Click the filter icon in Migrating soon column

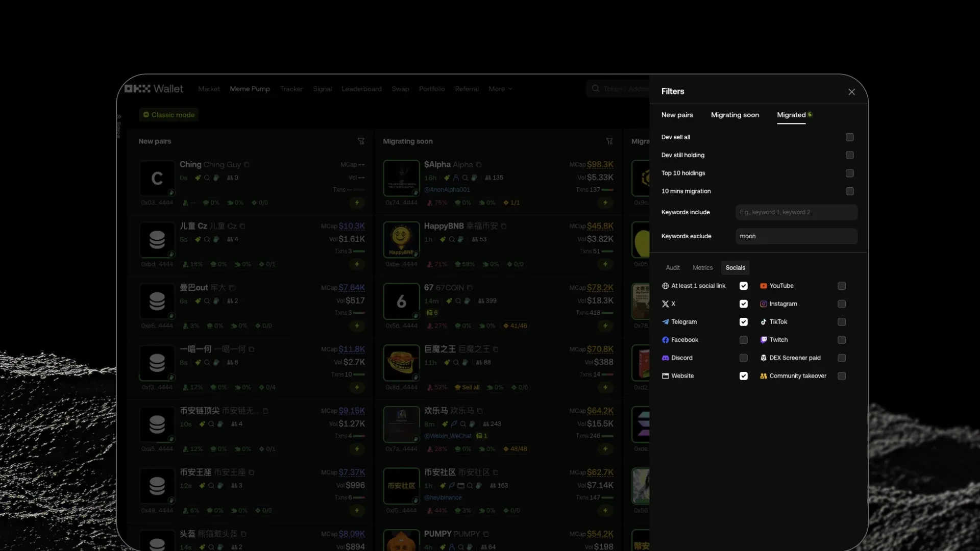(x=609, y=141)
